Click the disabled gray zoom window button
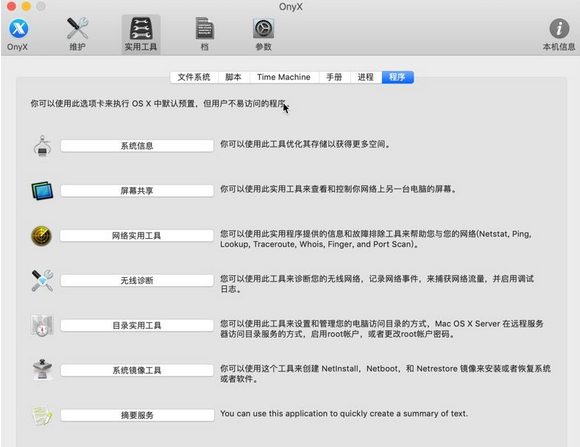This screenshot has width=580, height=447. point(41,6)
